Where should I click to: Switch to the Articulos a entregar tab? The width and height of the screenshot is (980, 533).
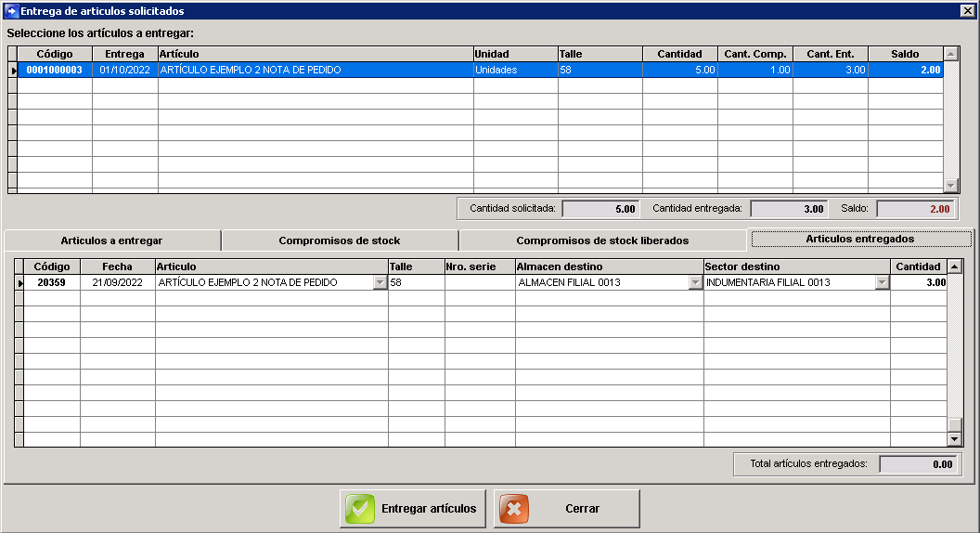(112, 240)
